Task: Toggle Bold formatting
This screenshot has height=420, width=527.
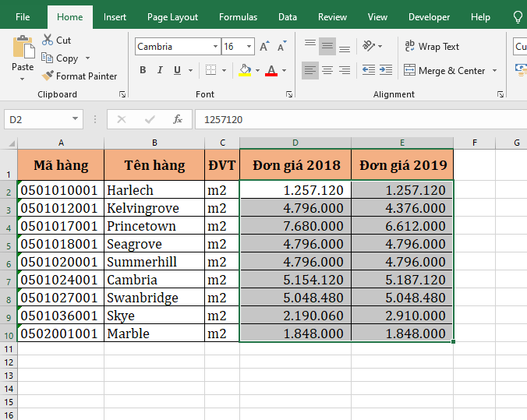Action: (x=143, y=71)
